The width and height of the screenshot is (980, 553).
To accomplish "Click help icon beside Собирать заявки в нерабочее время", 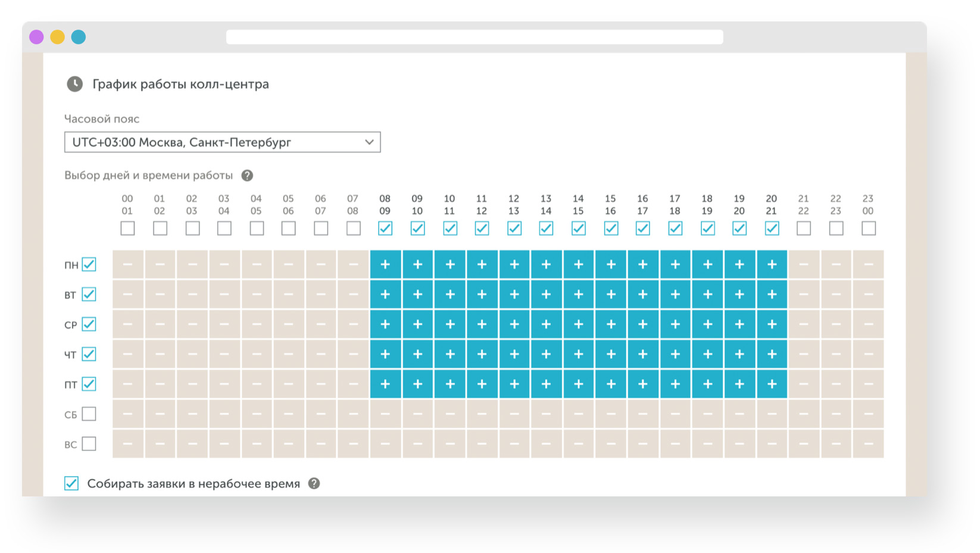I will (x=314, y=484).
